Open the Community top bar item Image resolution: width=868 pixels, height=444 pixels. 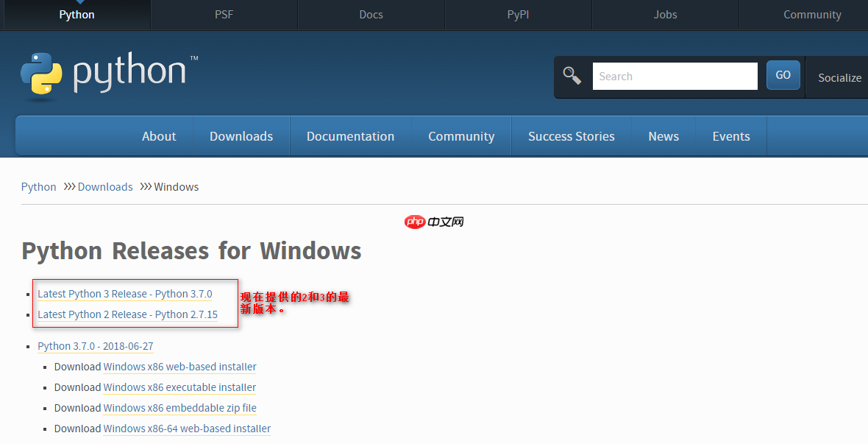pyautogui.click(x=812, y=14)
